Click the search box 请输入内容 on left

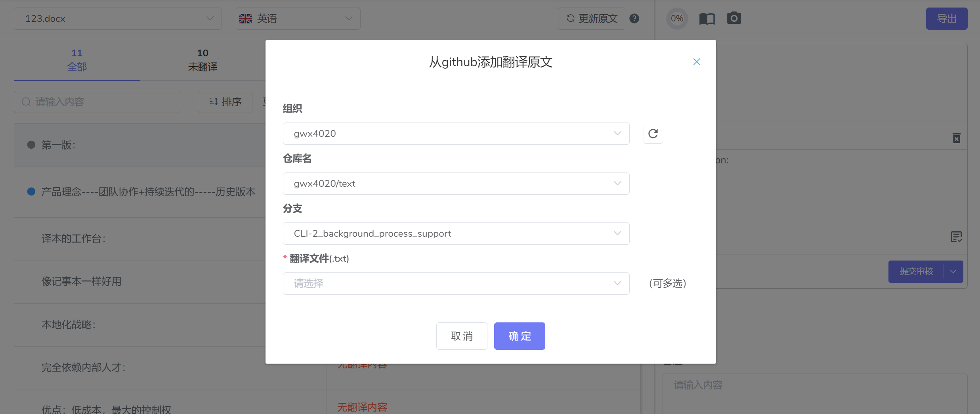97,102
